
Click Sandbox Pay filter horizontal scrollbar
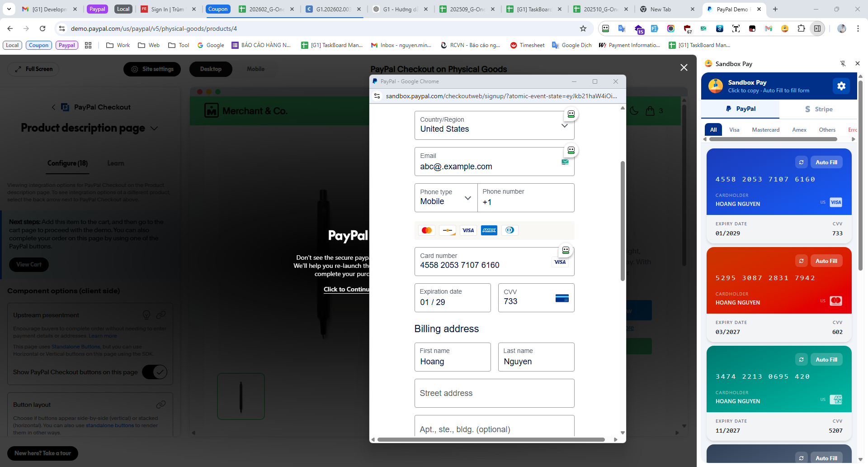pos(774,139)
